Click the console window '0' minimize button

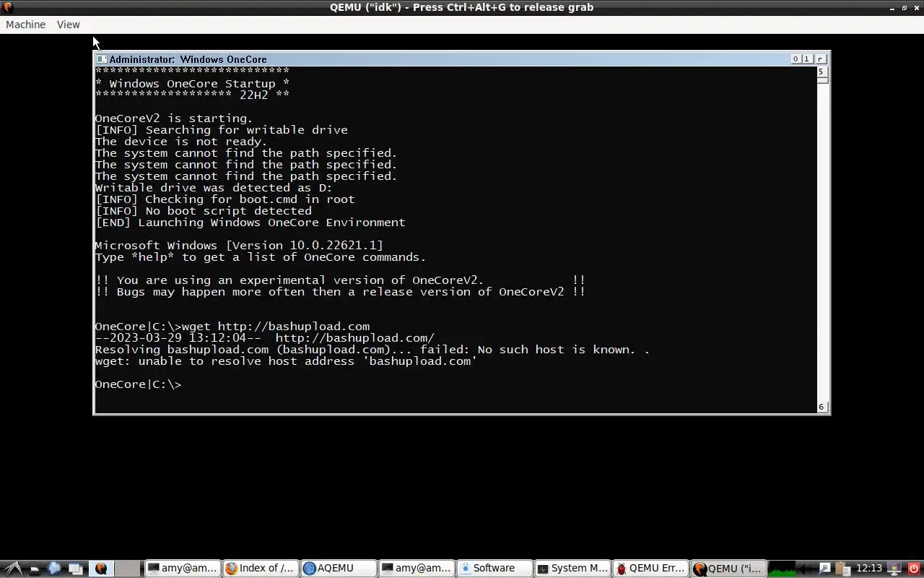pyautogui.click(x=796, y=59)
